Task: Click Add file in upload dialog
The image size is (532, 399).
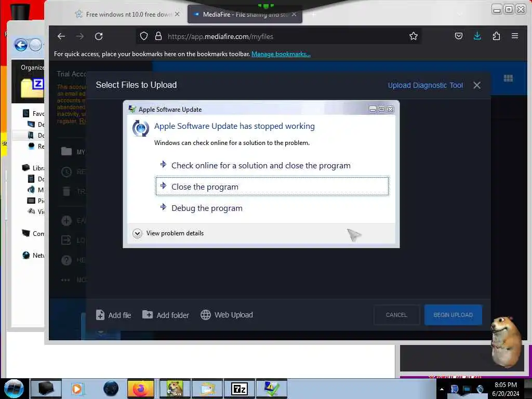Action: coord(114,315)
